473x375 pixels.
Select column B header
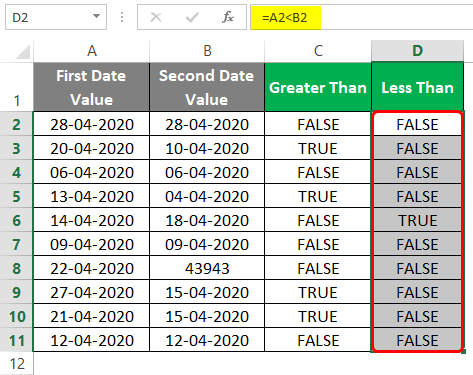207,51
